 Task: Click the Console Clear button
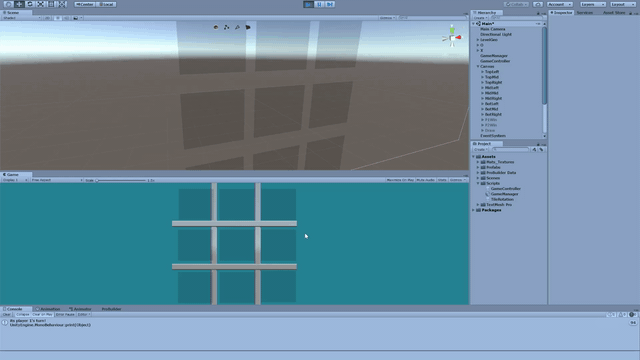click(7, 315)
